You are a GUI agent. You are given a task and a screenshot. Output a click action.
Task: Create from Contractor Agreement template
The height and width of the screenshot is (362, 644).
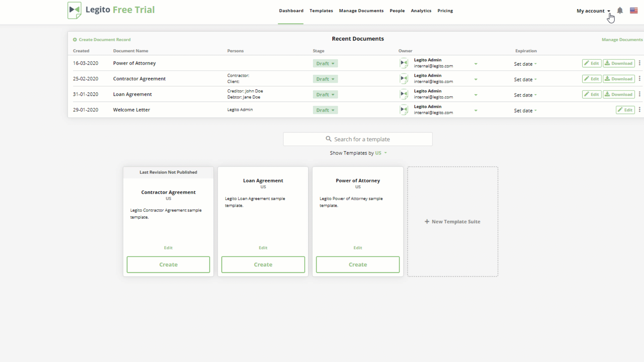click(168, 264)
